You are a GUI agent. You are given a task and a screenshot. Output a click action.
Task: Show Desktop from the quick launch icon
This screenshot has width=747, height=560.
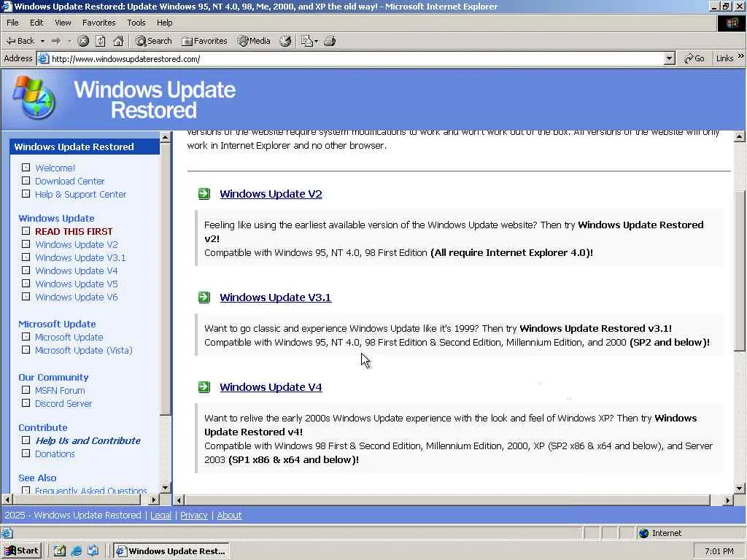point(59,551)
